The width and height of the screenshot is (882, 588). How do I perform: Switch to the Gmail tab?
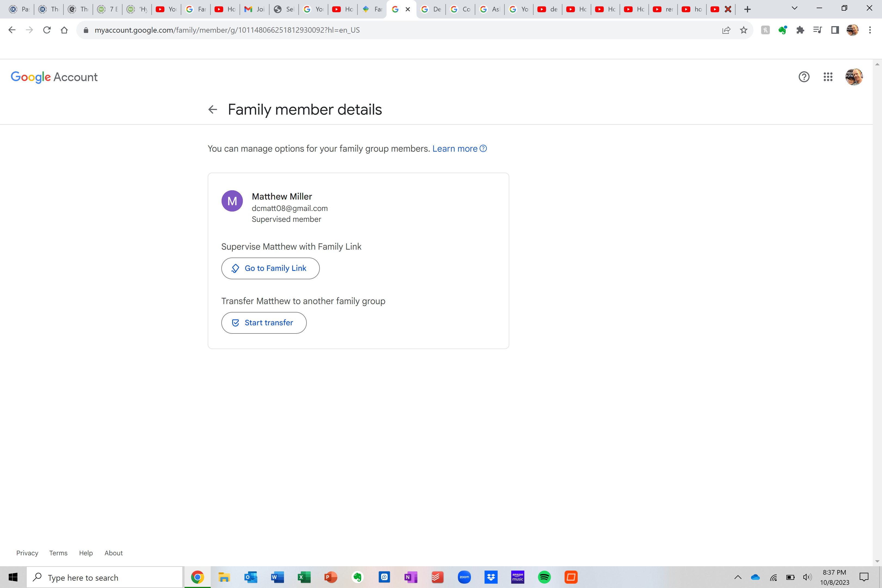point(254,9)
